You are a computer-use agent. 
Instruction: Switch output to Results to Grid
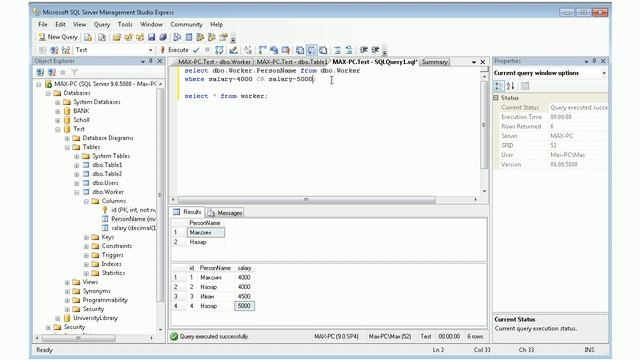(311, 50)
